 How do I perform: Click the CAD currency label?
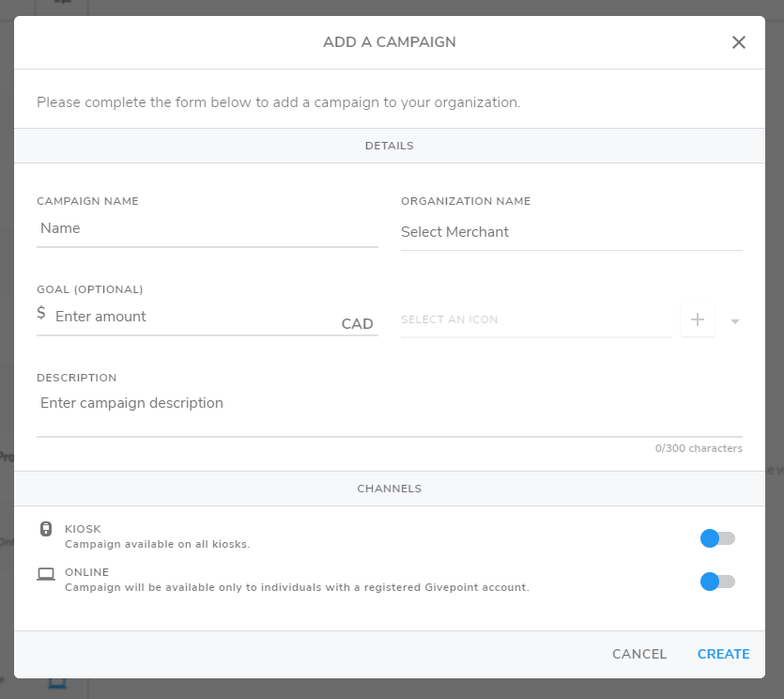(357, 324)
